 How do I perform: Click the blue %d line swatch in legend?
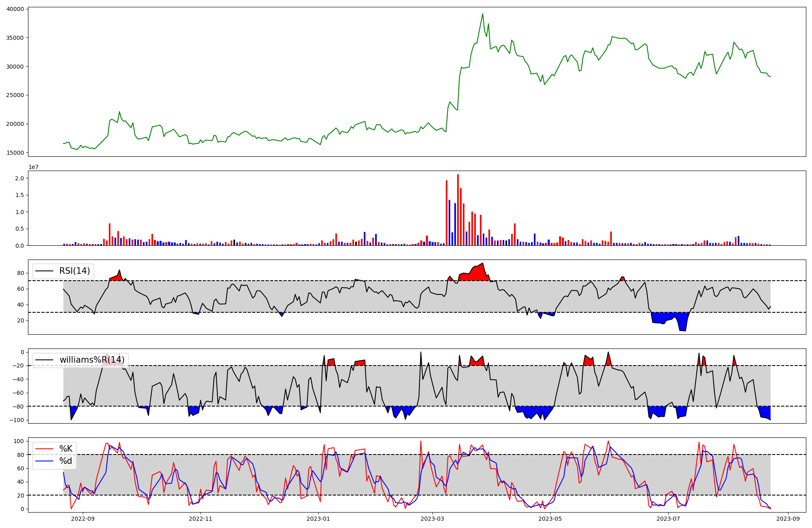(x=44, y=461)
